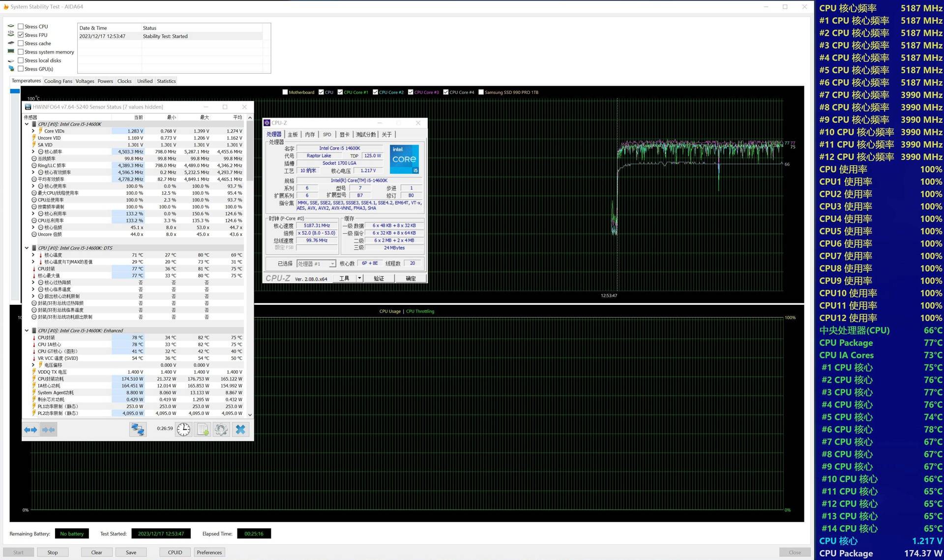
Task: Click HWiNFO expand columns arrows icon
Action: 30,430
